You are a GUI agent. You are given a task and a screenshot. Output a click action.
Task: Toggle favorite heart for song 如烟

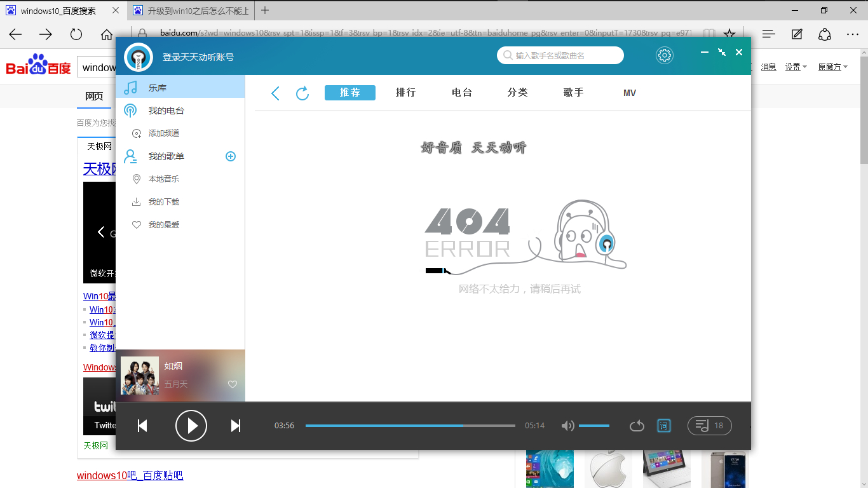233,384
